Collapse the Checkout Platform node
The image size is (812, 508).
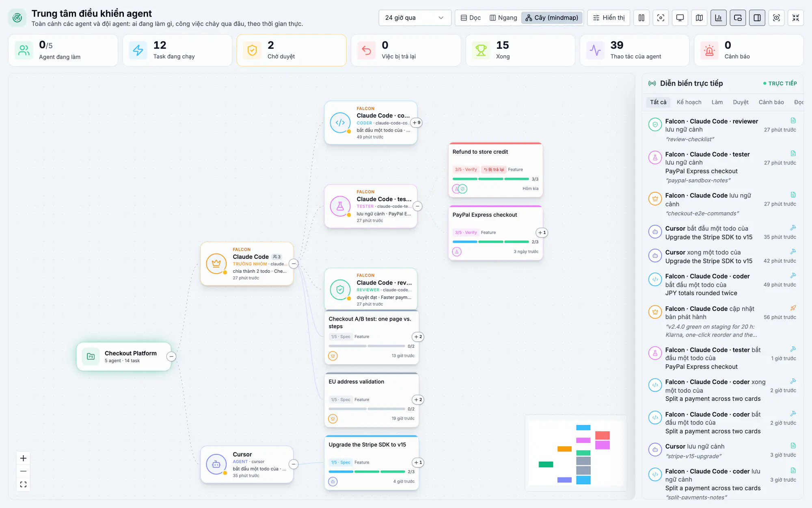pyautogui.click(x=171, y=356)
